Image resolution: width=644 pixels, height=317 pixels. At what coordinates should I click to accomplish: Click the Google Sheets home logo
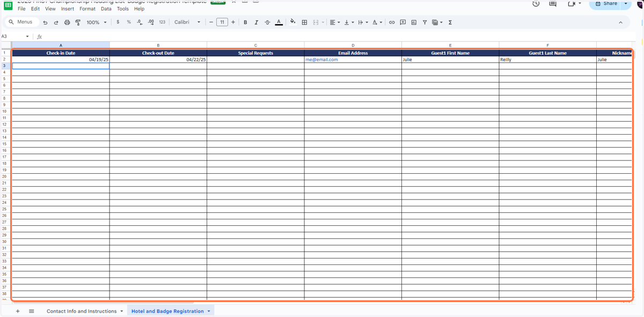click(8, 5)
